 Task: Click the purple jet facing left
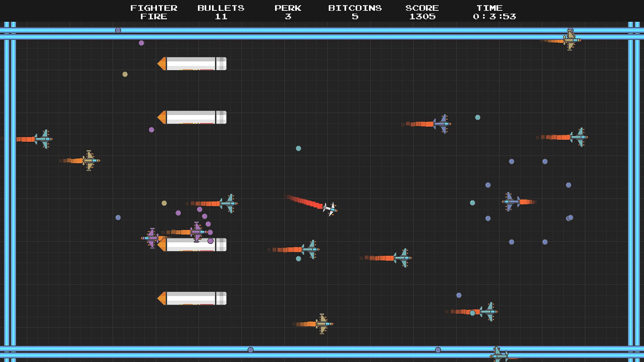point(151,238)
